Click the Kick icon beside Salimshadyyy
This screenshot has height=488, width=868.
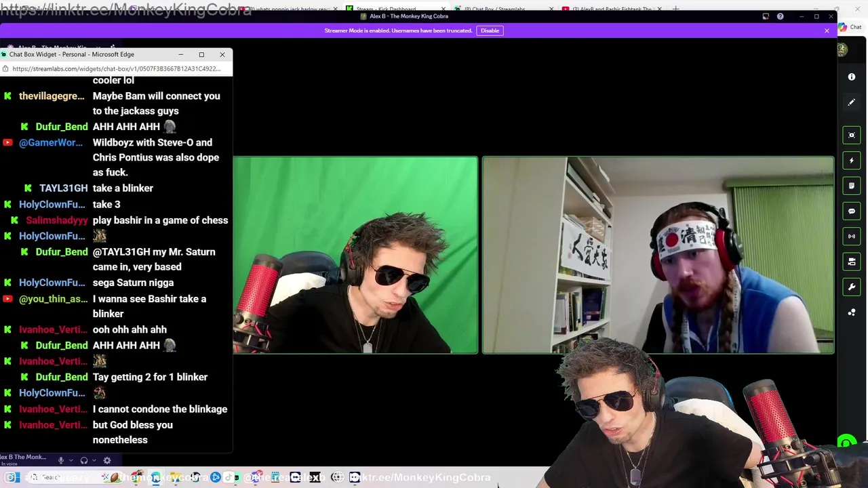point(14,220)
